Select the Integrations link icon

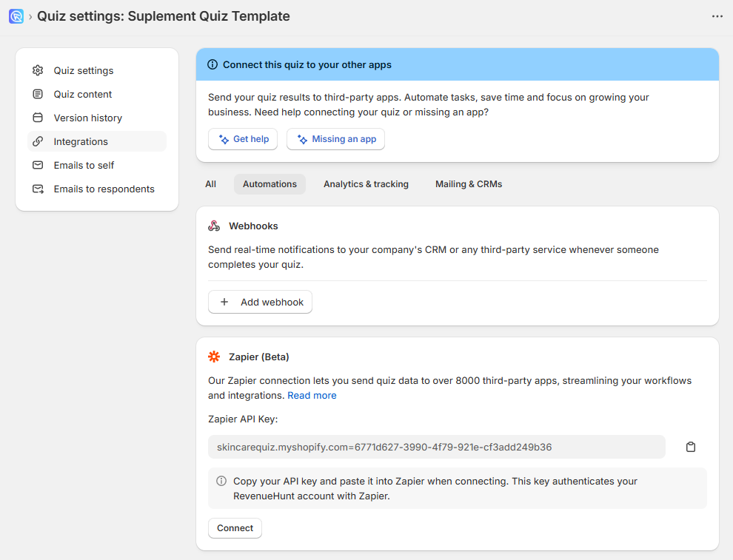[38, 141]
